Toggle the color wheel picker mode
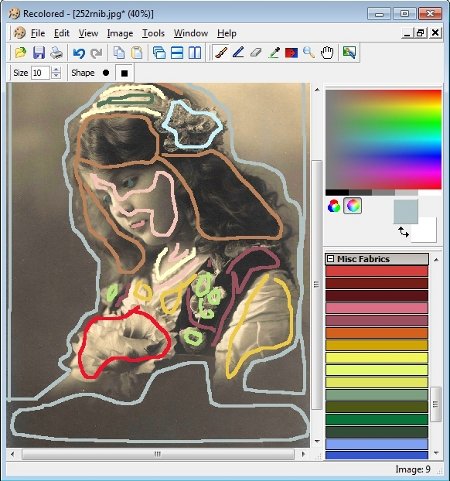 pyautogui.click(x=352, y=206)
